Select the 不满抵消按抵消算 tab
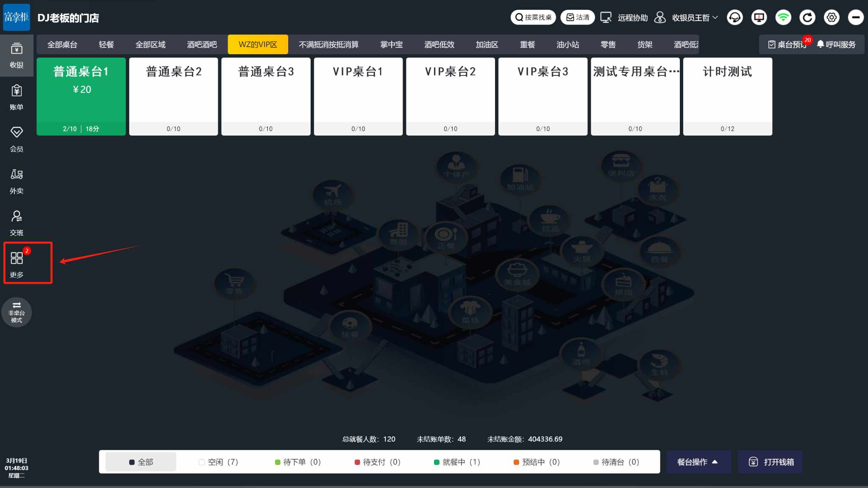The width and height of the screenshot is (868, 488). 328,44
